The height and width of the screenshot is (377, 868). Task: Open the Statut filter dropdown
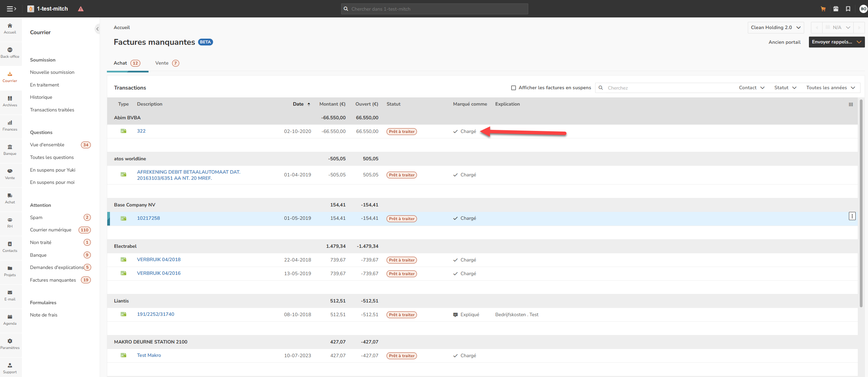[785, 88]
